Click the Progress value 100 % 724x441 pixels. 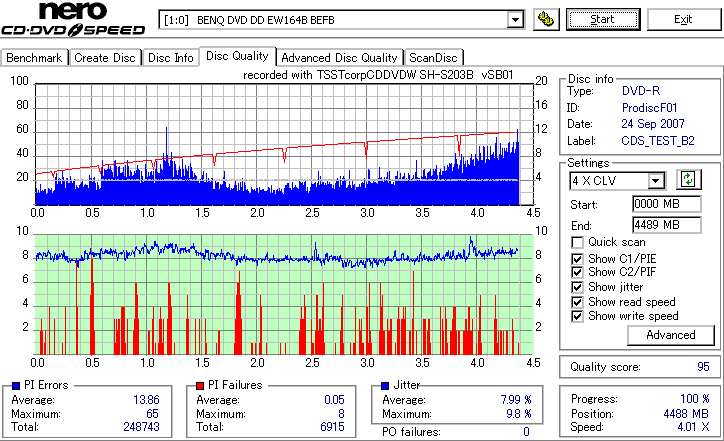tap(695, 399)
